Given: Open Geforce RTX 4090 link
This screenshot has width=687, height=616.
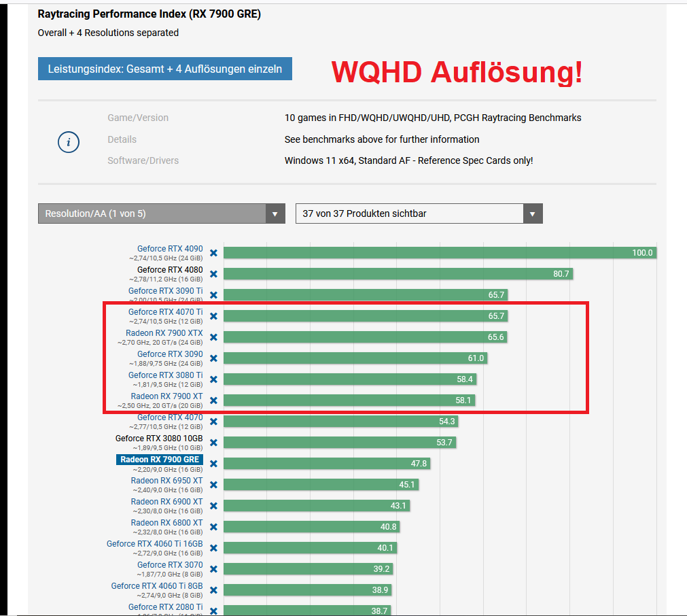Looking at the screenshot, I should pos(170,249).
